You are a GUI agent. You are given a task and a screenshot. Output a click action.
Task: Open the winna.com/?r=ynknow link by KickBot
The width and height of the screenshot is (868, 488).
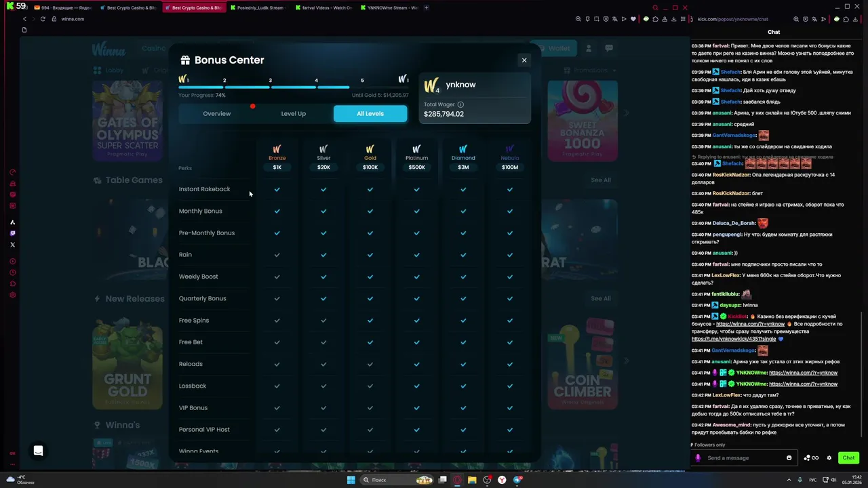750,324
